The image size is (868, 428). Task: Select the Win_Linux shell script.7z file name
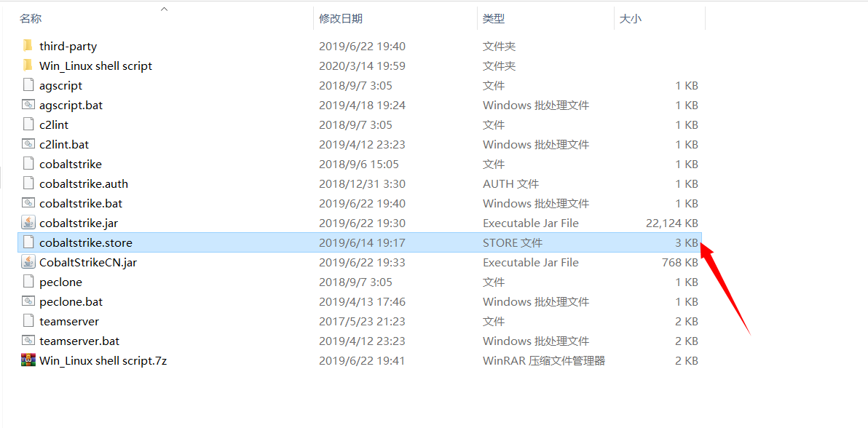pos(103,361)
